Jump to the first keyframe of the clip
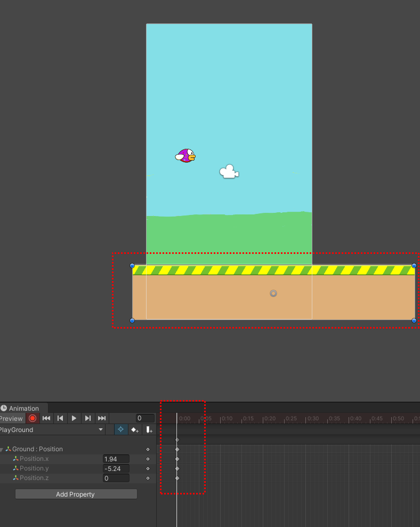Viewport: 420px width, 527px height. [46, 418]
